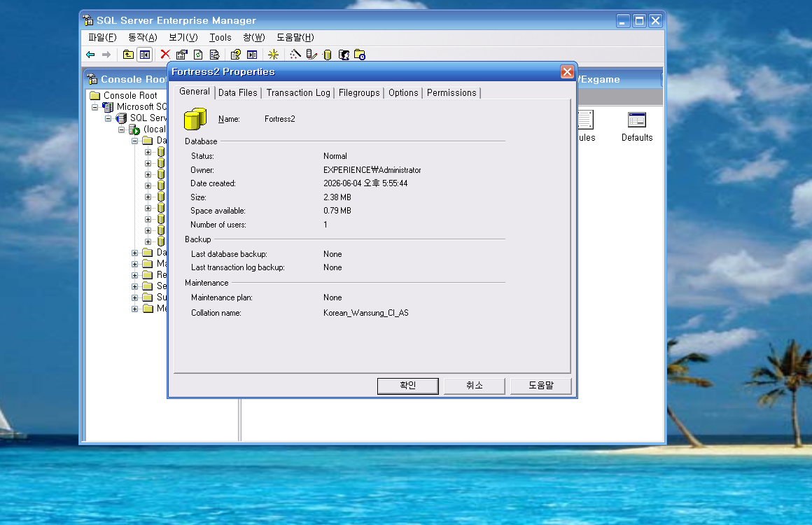Viewport: 812px width, 525px height.
Task: Switch to the Filegroups tab
Action: click(x=359, y=92)
